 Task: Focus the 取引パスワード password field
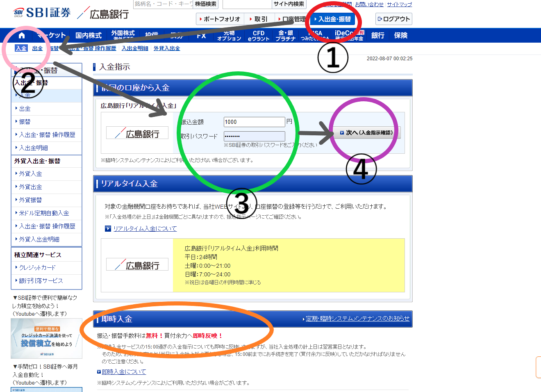click(254, 136)
